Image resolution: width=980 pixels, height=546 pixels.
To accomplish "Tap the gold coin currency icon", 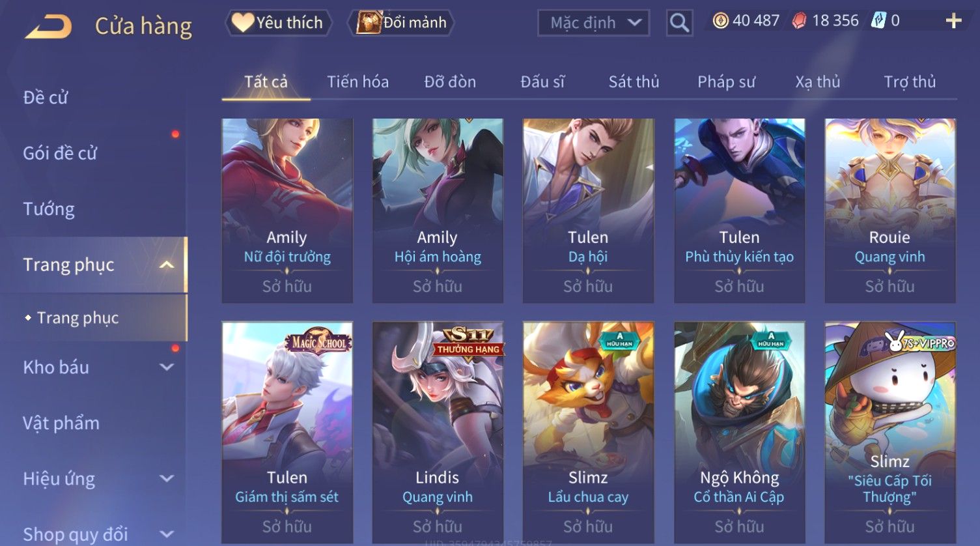I will coord(720,21).
